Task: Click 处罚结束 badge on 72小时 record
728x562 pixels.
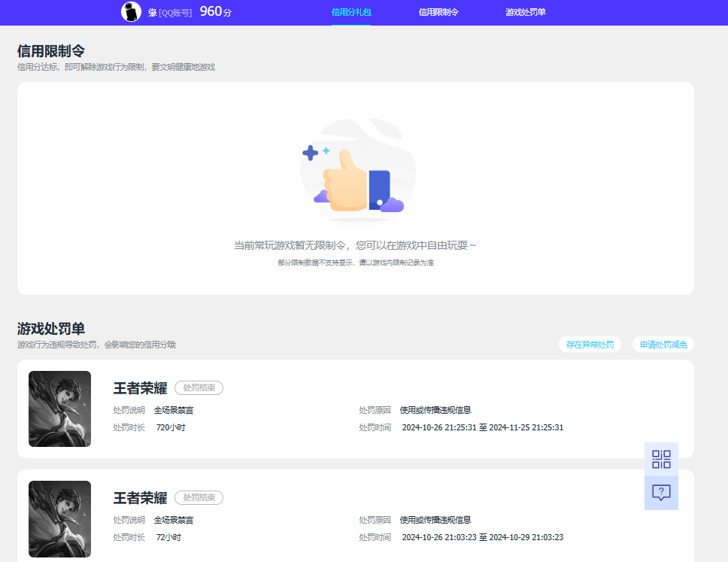Action: (x=199, y=497)
